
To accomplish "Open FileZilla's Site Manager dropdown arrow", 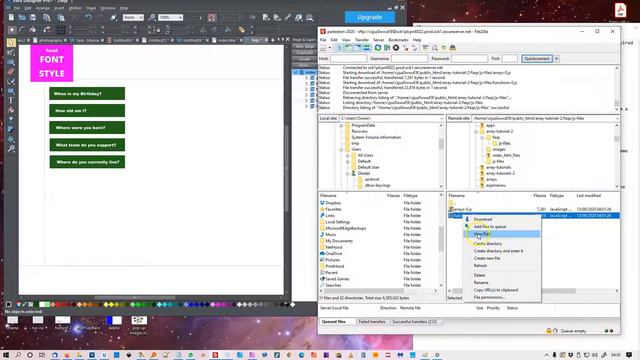I will click(330, 48).
